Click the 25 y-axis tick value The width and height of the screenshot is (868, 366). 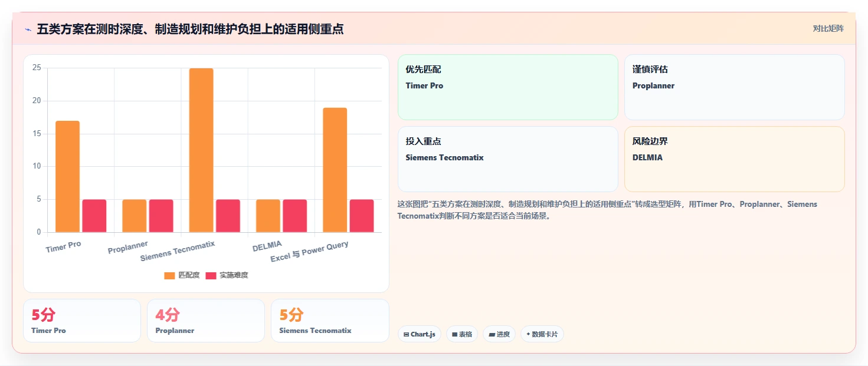pos(37,68)
